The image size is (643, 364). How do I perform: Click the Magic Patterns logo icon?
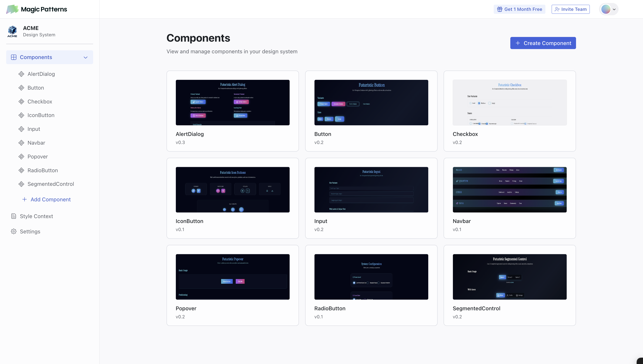[12, 9]
